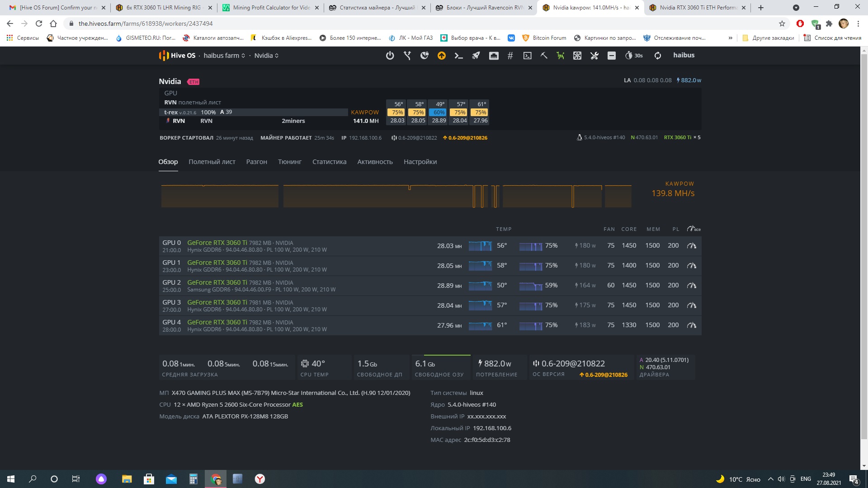The width and height of the screenshot is (868, 488).
Task: Click the fan autofan icon
Action: pos(577,56)
